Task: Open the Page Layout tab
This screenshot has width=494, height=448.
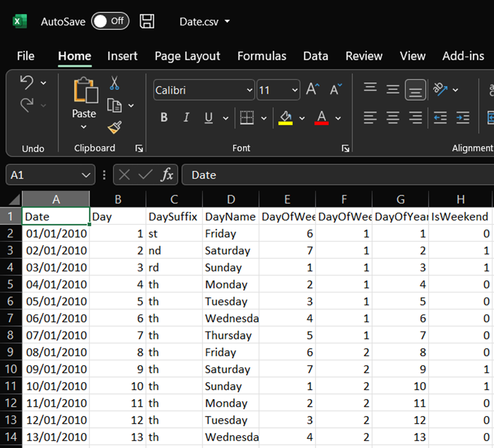Action: pyautogui.click(x=187, y=57)
